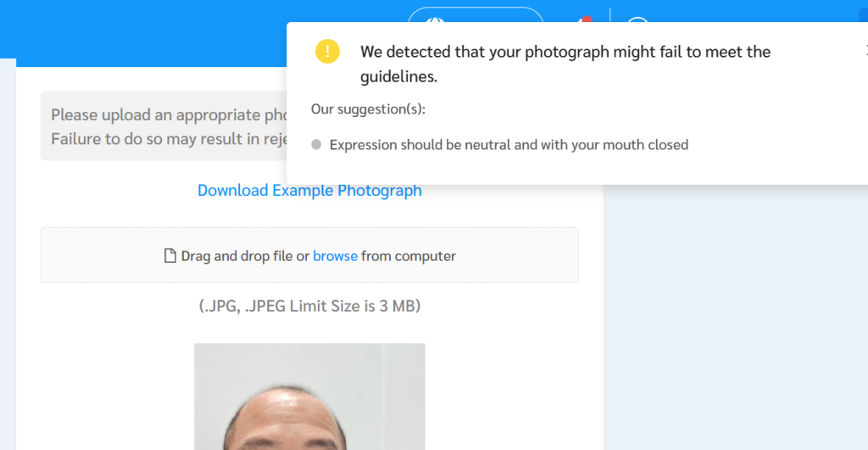Click the JPG, JPEG 3 MB limit note

309,306
